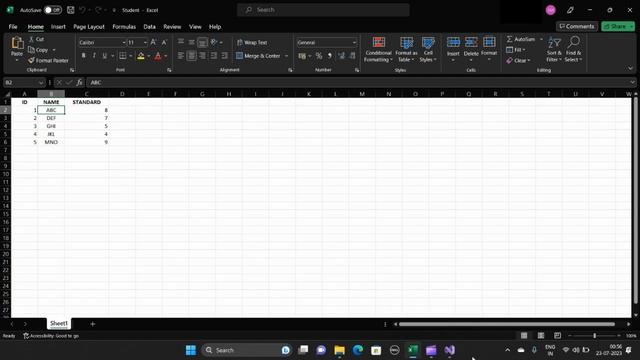Click the Comments button
The height and width of the screenshot is (360, 640).
577,26
